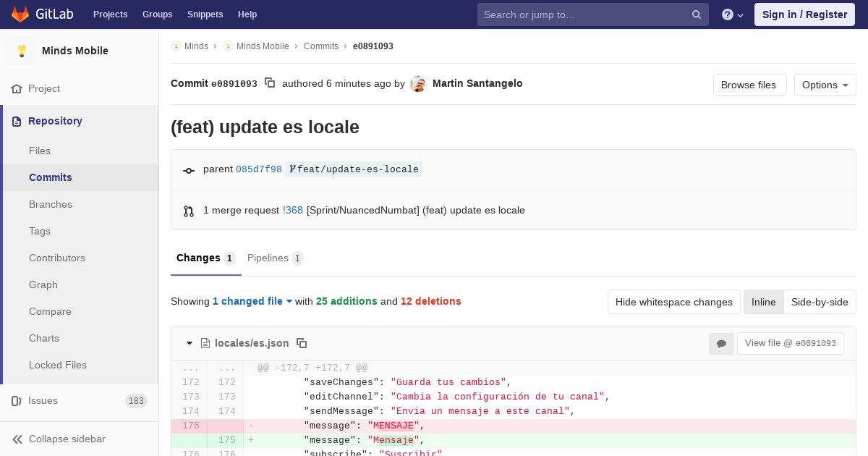Click the branch icon before feat/update-es-locale
This screenshot has height=456, width=868.
tap(292, 169)
